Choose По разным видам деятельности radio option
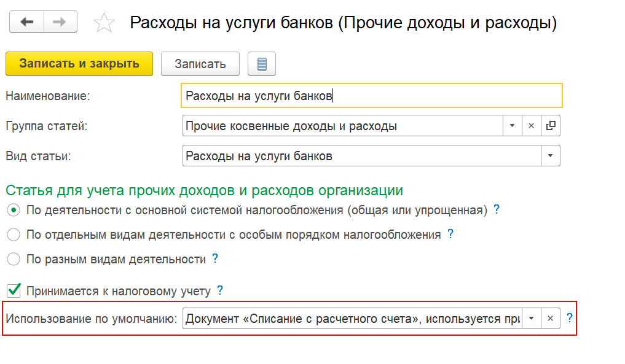The width and height of the screenshot is (625, 364). pos(13,259)
